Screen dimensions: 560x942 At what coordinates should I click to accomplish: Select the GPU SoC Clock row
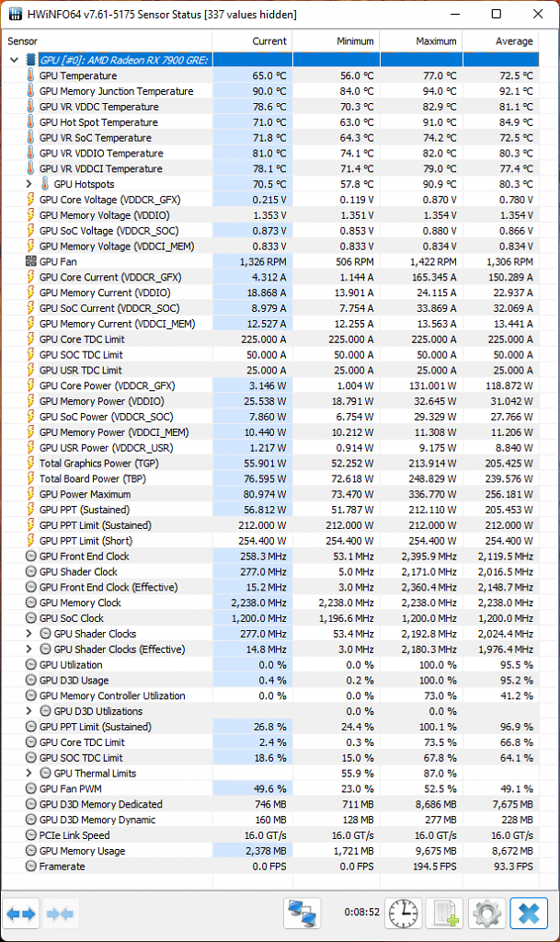pyautogui.click(x=270, y=618)
